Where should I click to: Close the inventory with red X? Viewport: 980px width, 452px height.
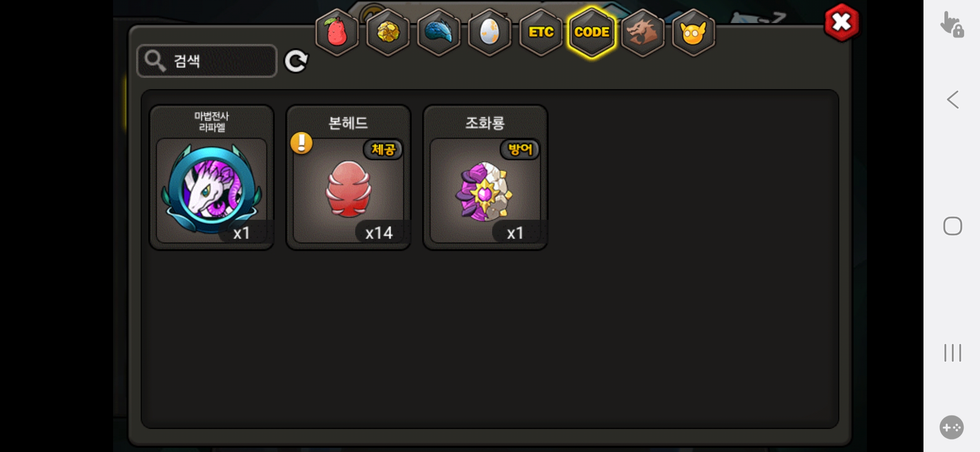click(x=841, y=23)
